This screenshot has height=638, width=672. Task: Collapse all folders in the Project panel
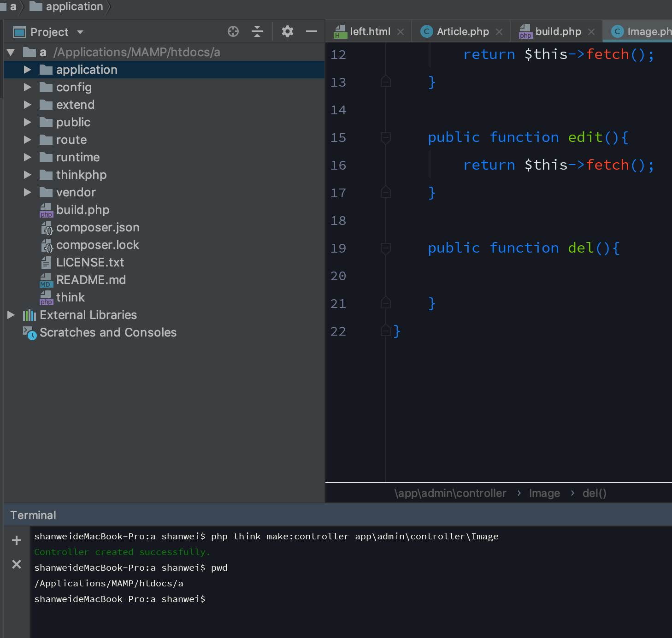(x=257, y=31)
